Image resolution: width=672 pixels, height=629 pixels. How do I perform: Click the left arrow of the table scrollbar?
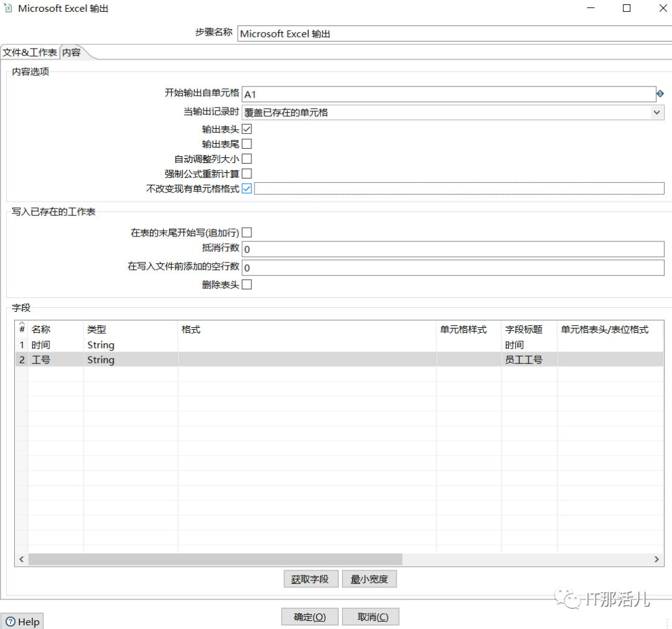tap(21, 559)
